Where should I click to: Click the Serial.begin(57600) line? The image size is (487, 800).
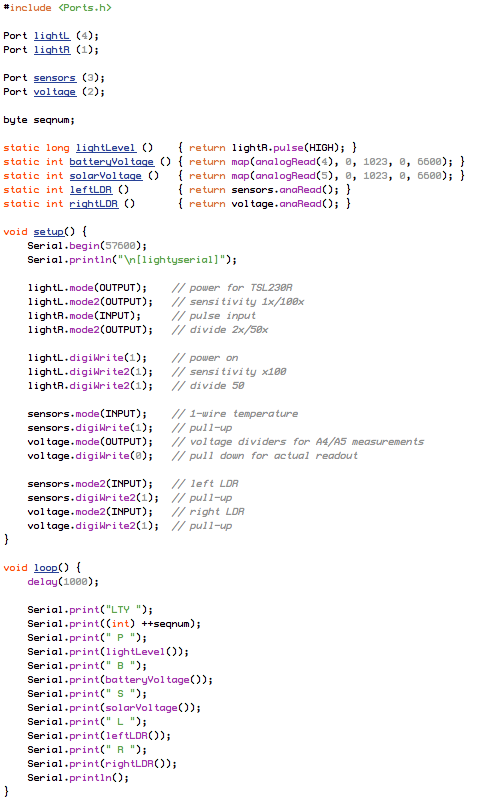pos(87,246)
